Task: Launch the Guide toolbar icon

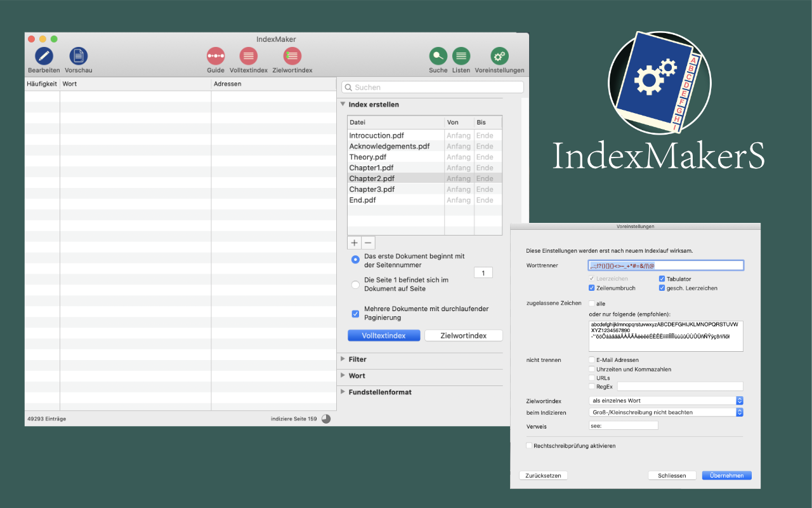Action: (x=216, y=56)
